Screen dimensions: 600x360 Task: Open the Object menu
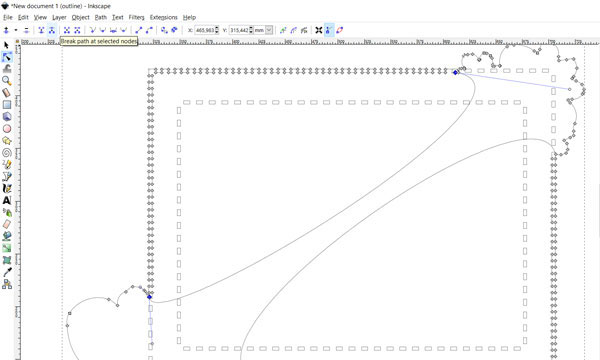[80, 17]
